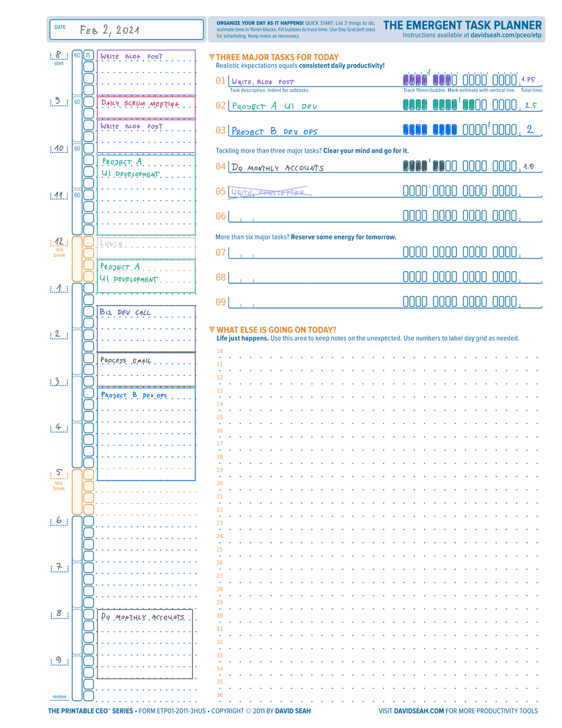Click hour label 6 in the day grid
Screen dimensions: 562x728
[x=59, y=520]
